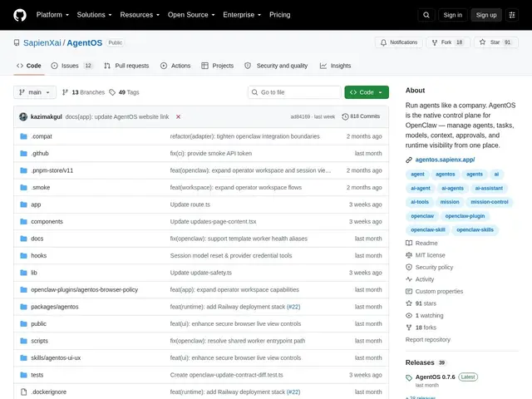Open the packages/agentos folder

click(x=55, y=307)
